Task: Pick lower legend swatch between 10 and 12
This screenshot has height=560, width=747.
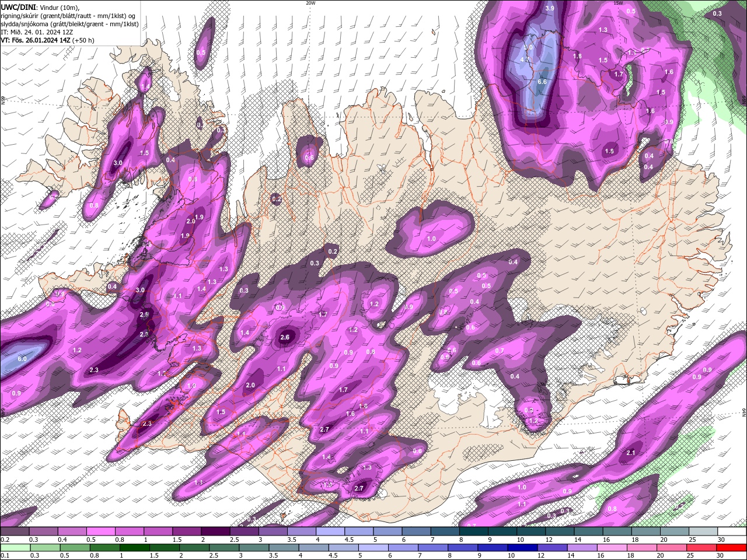Action: [523, 547]
